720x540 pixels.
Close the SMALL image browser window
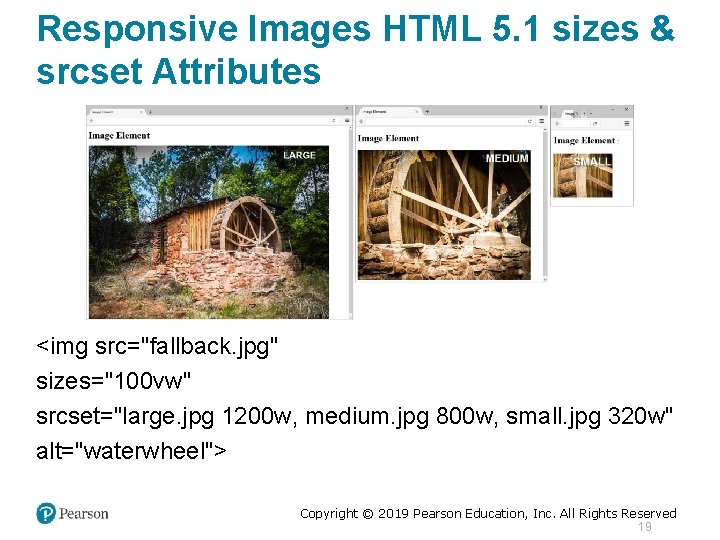626,109
